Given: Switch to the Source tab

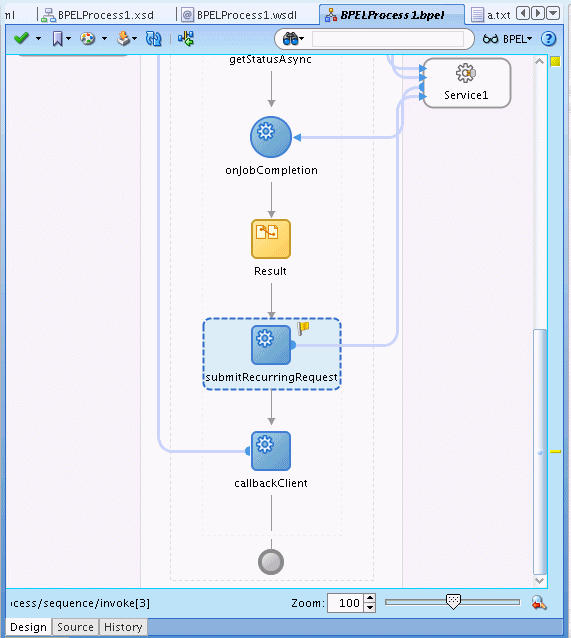Looking at the screenshot, I should click(75, 627).
